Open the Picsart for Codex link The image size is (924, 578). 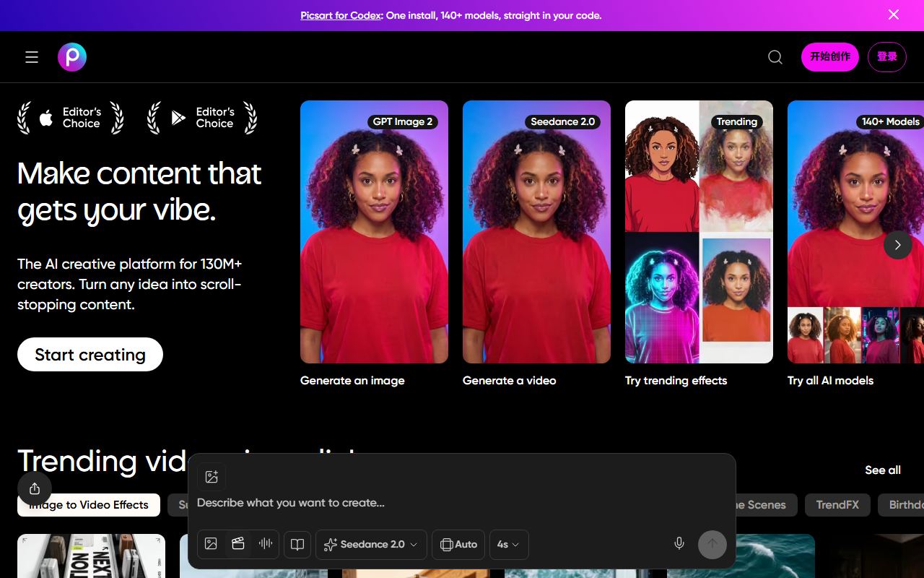click(341, 15)
